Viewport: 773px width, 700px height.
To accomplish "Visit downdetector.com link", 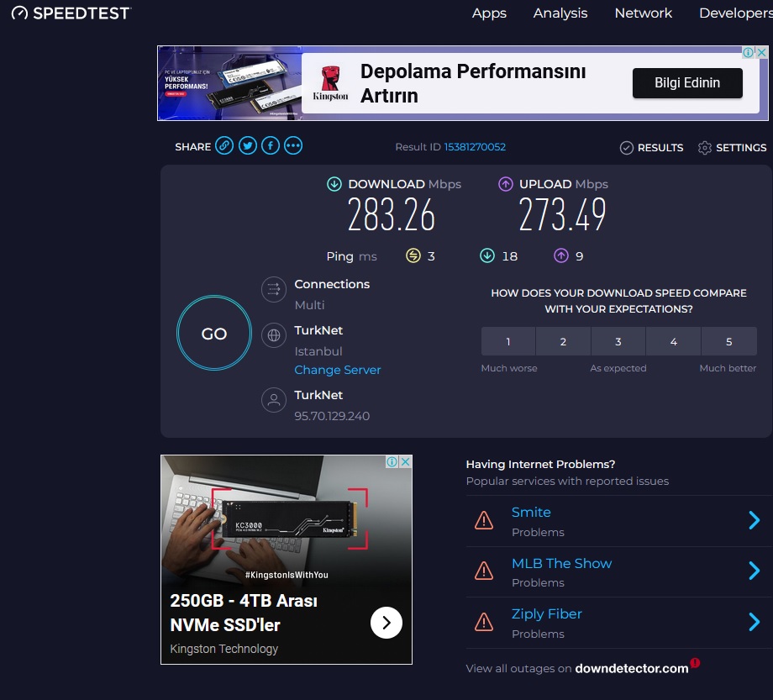I will [632, 668].
